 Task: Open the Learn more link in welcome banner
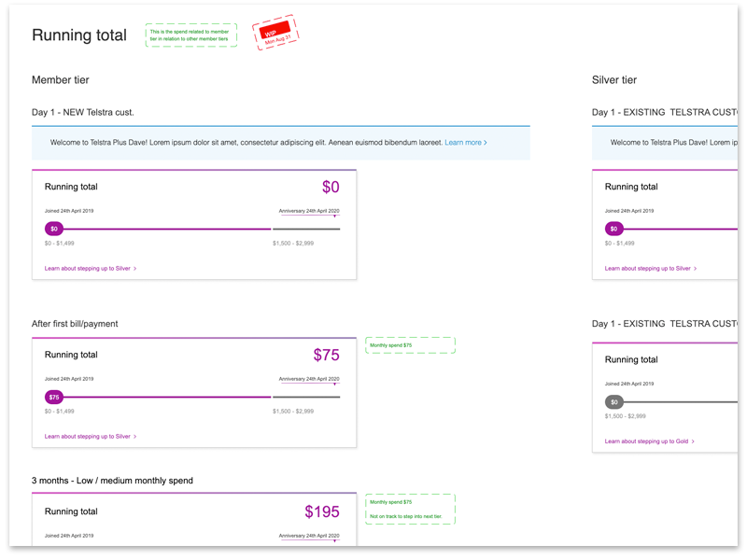click(465, 143)
